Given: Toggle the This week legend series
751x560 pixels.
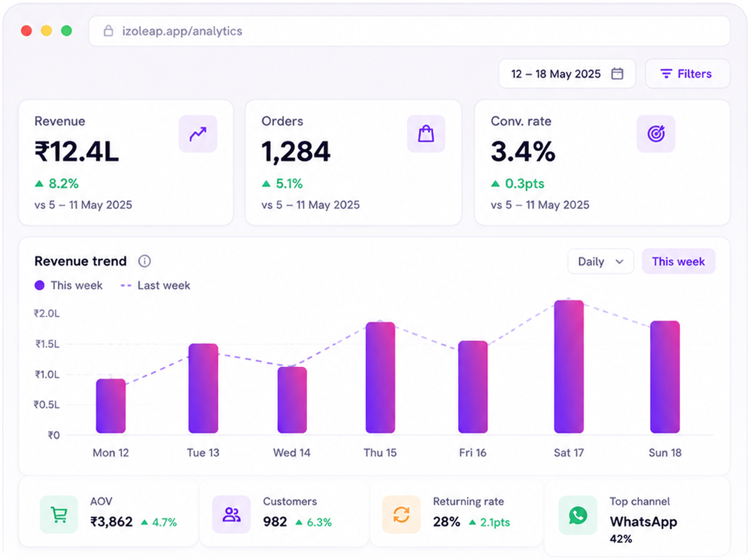Looking at the screenshot, I should [x=69, y=286].
